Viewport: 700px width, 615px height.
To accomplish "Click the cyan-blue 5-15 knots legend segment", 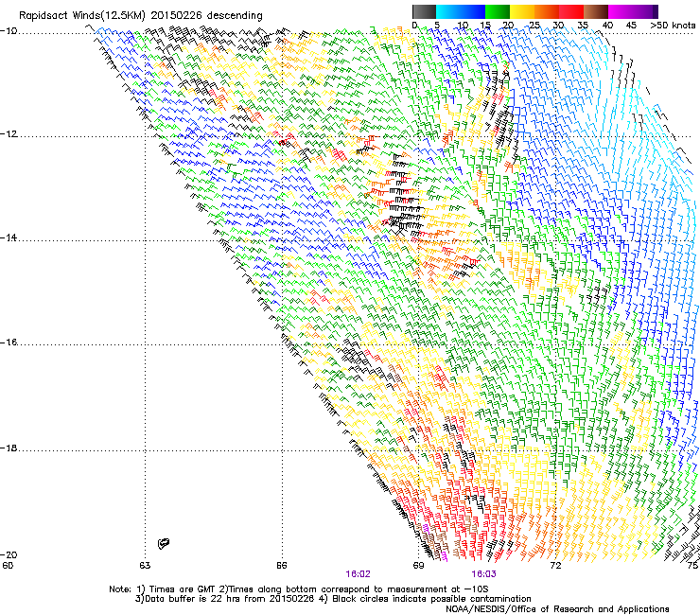I will point(461,11).
